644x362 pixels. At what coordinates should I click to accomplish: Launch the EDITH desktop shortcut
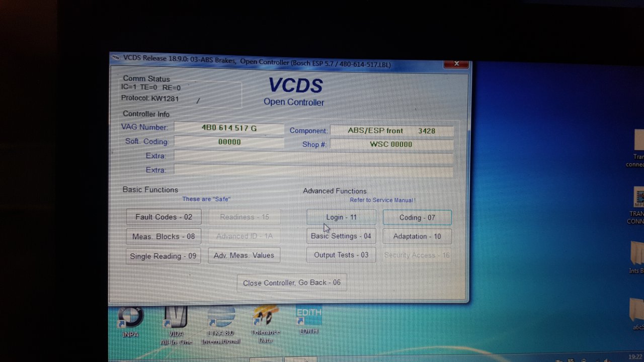coord(309,317)
